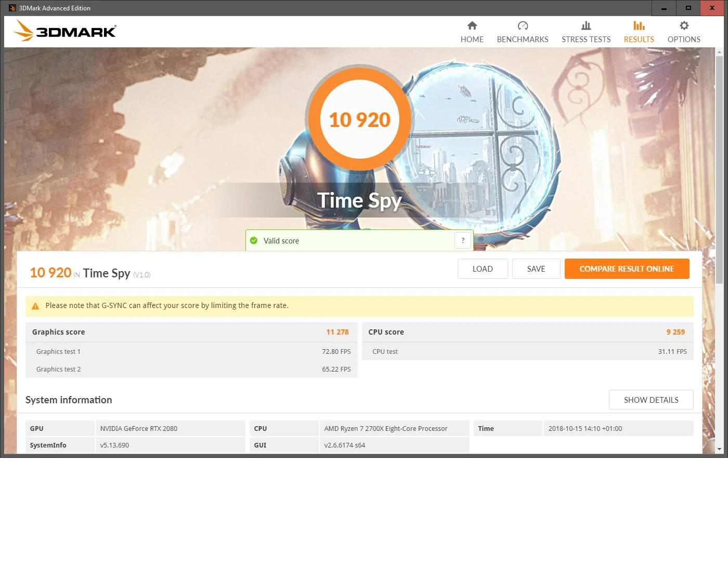This screenshot has width=728, height=562.
Task: Click the Graphics score value 11 278
Action: click(x=337, y=332)
